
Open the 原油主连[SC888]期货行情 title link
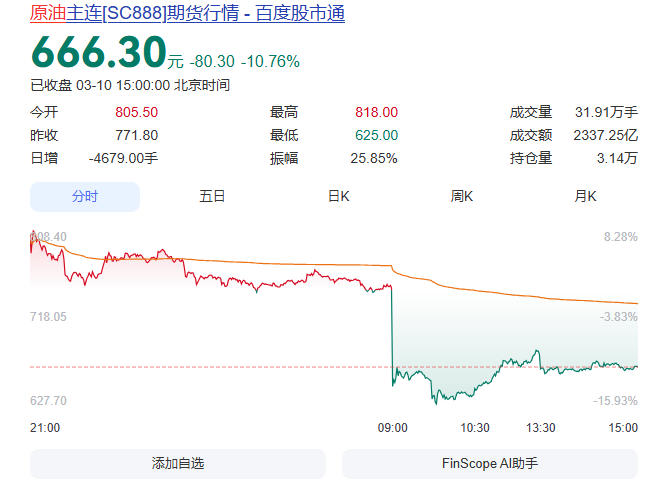[x=187, y=14]
